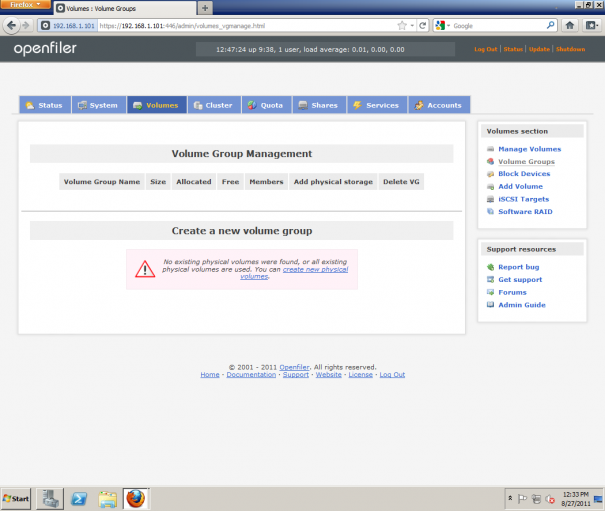Viewport: 605px width, 511px height.
Task: Open the Forums link
Action: point(512,292)
